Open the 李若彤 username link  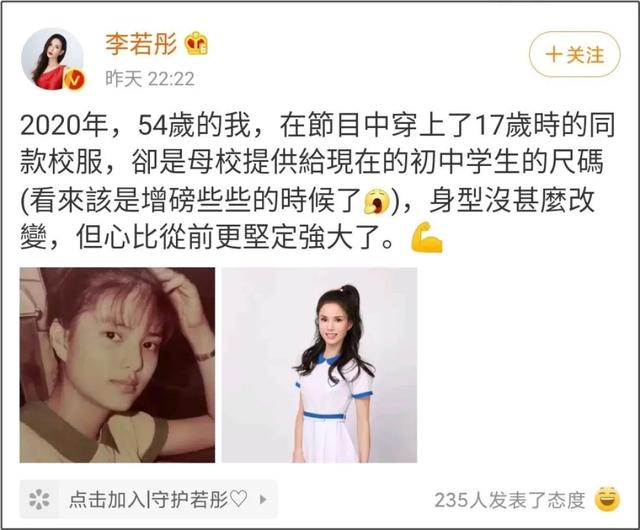click(x=141, y=44)
